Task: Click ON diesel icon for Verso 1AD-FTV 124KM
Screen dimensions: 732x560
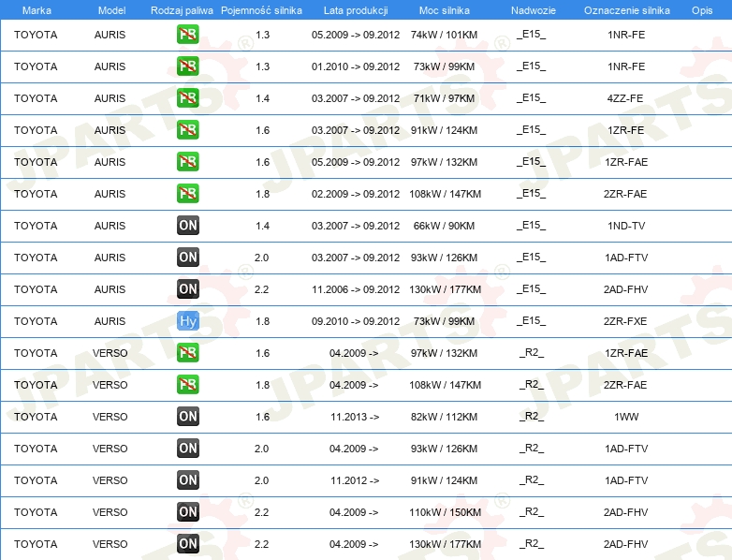Action: tap(187, 480)
